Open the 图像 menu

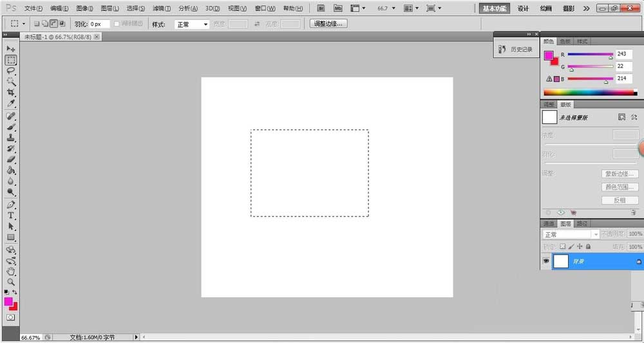[x=84, y=8]
